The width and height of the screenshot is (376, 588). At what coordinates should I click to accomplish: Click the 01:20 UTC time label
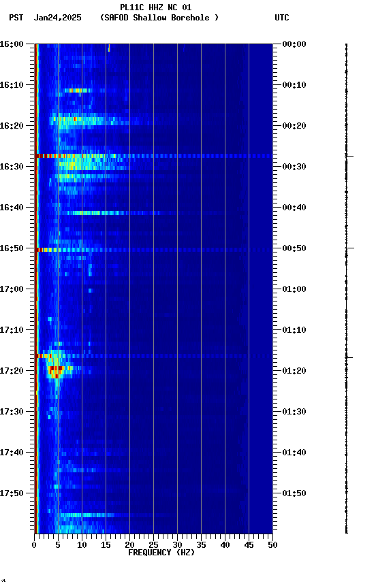pyautogui.click(x=294, y=371)
